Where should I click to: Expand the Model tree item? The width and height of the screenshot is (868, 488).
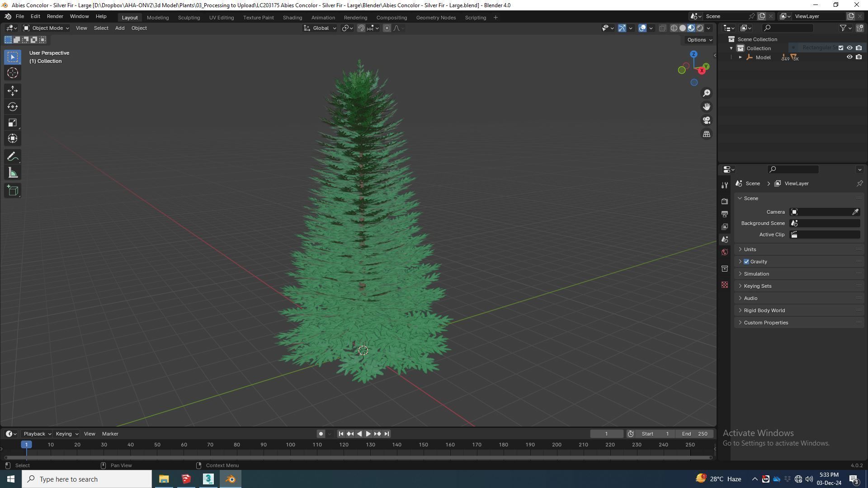[741, 57]
